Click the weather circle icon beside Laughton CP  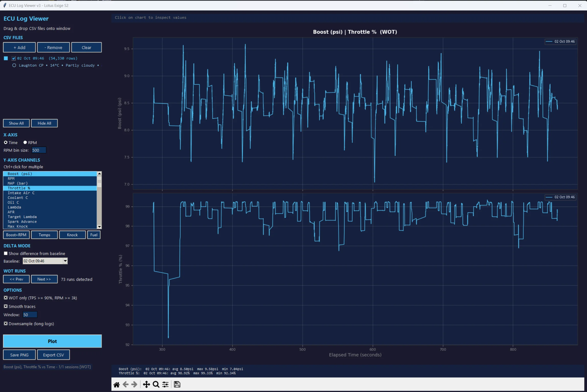pyautogui.click(x=14, y=65)
